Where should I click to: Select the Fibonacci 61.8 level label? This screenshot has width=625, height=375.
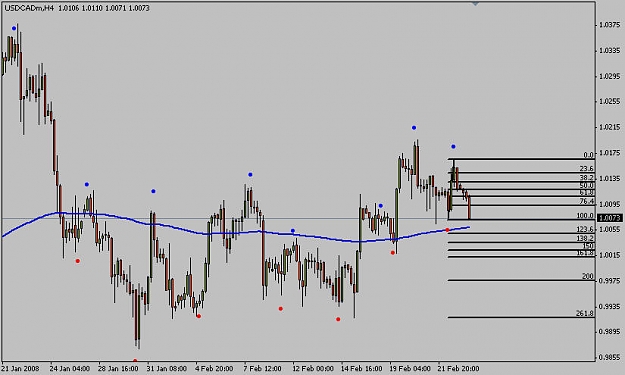[586, 193]
